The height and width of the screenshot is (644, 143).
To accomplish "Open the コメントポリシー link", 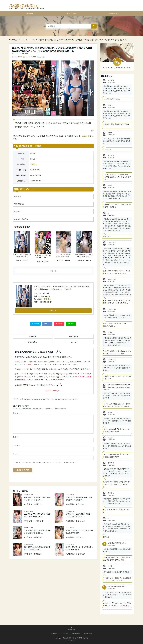I will (x=53, y=391).
